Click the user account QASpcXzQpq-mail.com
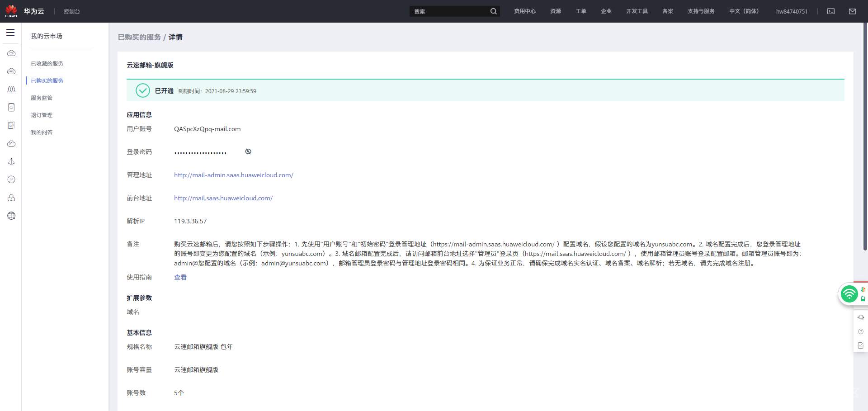Image resolution: width=868 pixels, height=411 pixels. (x=208, y=129)
